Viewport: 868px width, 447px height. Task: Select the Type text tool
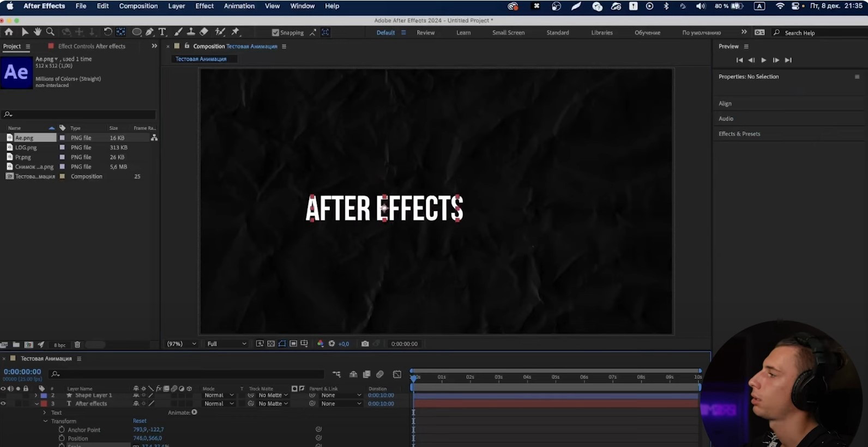[x=162, y=32]
